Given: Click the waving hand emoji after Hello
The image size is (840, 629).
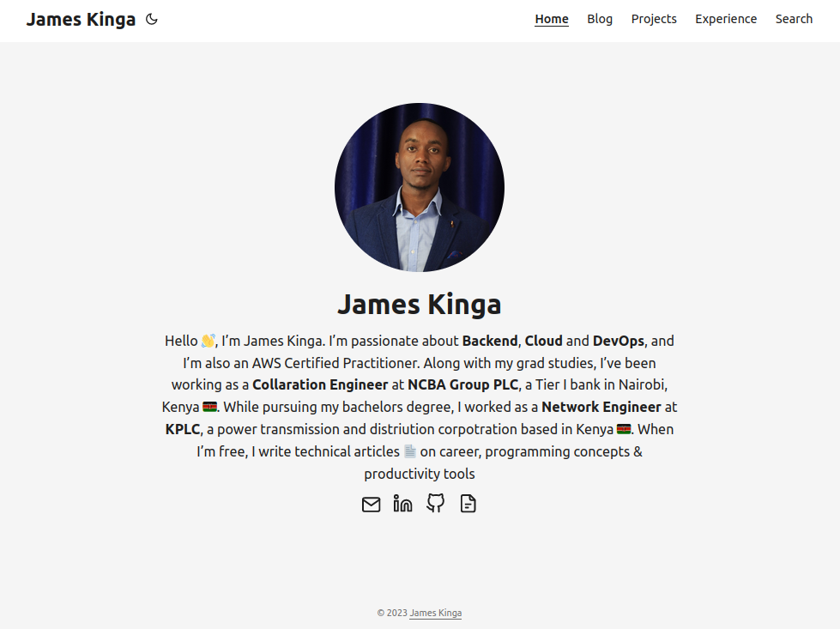Looking at the screenshot, I should pos(208,341).
